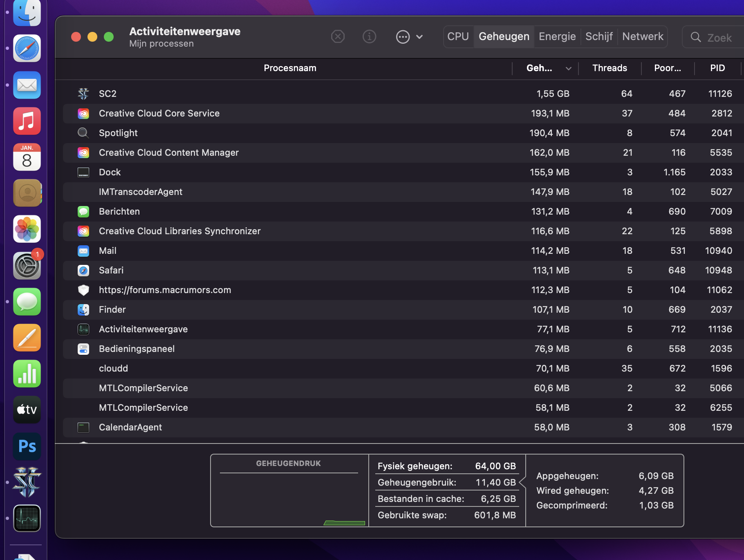Select the Berichten process icon
Viewport: 744px width, 560px height.
click(83, 212)
